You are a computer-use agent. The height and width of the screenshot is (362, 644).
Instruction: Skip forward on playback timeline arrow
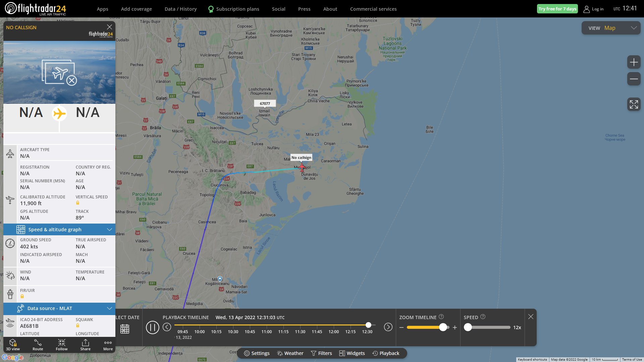(x=388, y=327)
